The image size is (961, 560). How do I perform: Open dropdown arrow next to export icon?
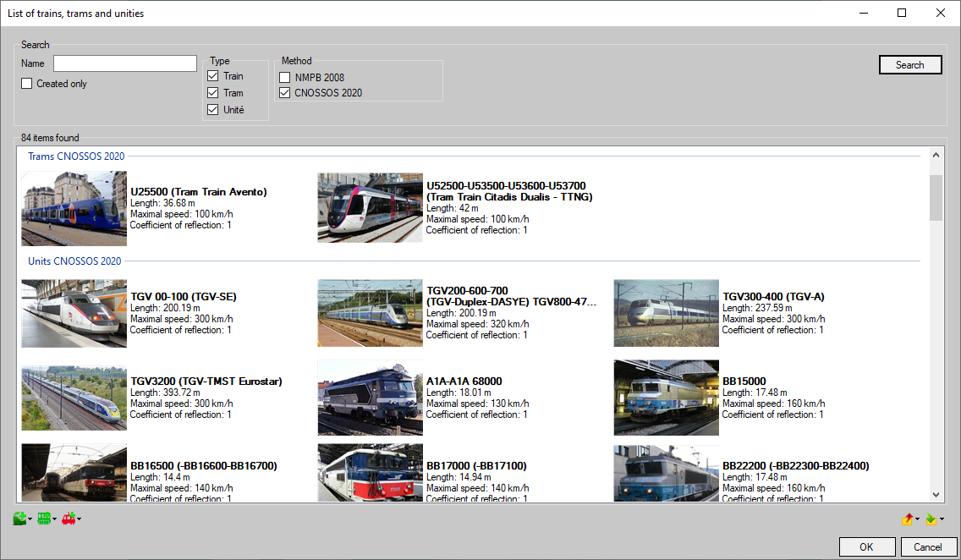(x=917, y=519)
